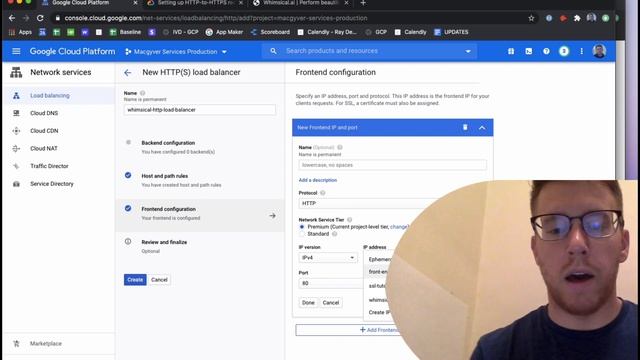The height and width of the screenshot is (360, 640).
Task: Open Cloud NAT in the sidebar
Action: tap(44, 148)
